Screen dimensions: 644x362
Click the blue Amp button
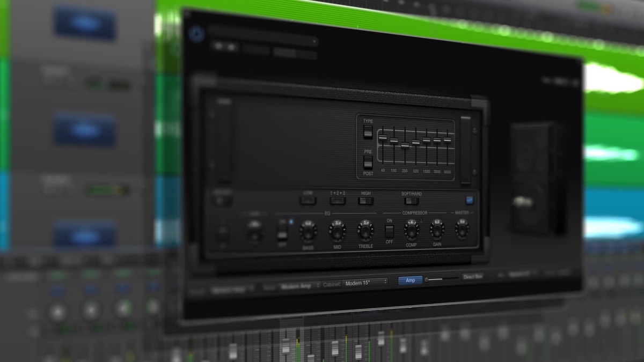410,280
